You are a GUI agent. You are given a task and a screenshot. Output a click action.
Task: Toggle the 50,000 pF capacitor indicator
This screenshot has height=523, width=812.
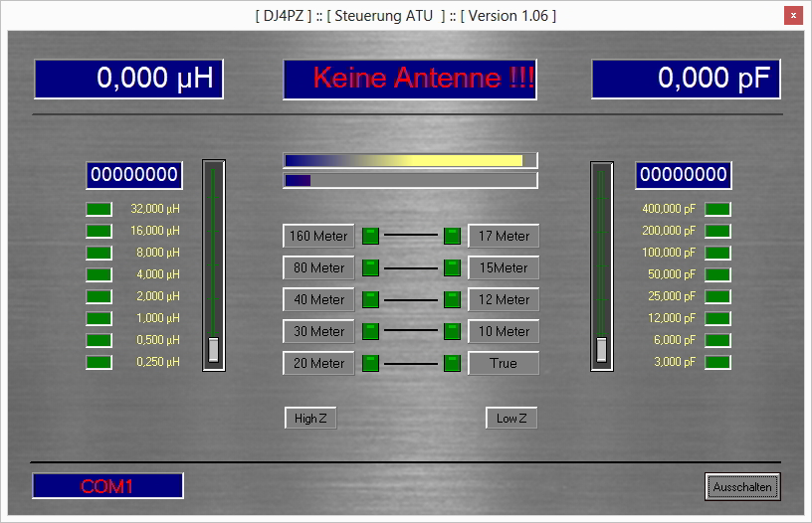pyautogui.click(x=717, y=274)
